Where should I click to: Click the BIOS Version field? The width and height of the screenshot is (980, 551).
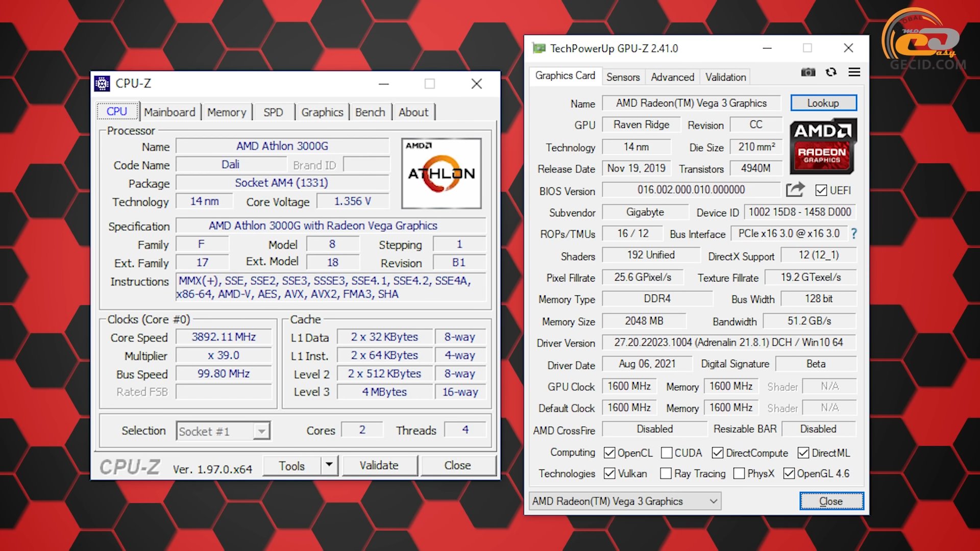(691, 190)
